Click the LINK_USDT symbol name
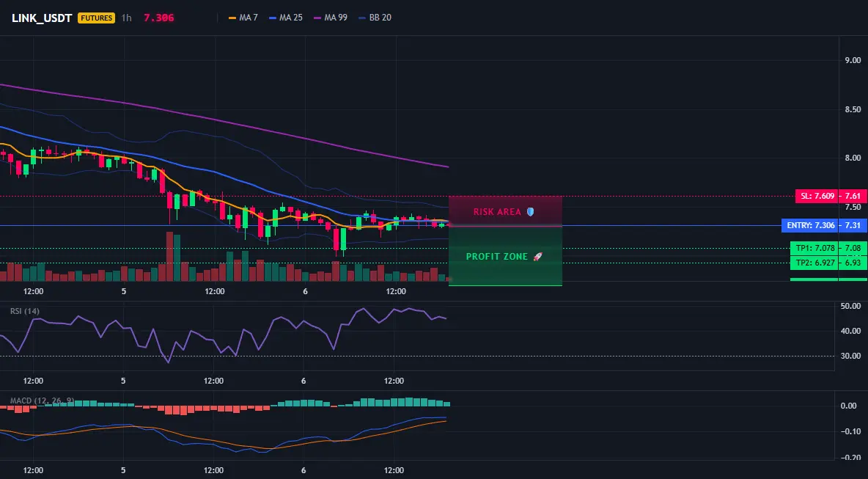The width and height of the screenshot is (868, 479). click(x=42, y=18)
